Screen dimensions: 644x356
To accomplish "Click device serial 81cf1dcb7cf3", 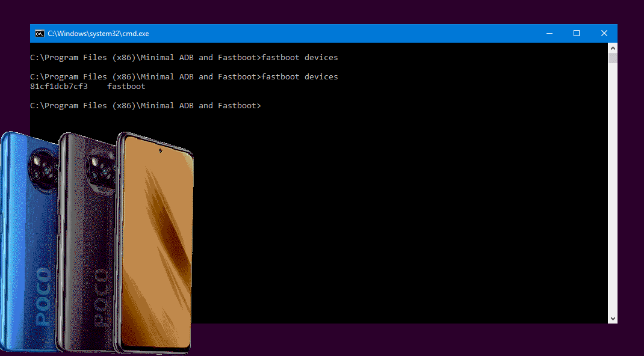I will click(59, 86).
